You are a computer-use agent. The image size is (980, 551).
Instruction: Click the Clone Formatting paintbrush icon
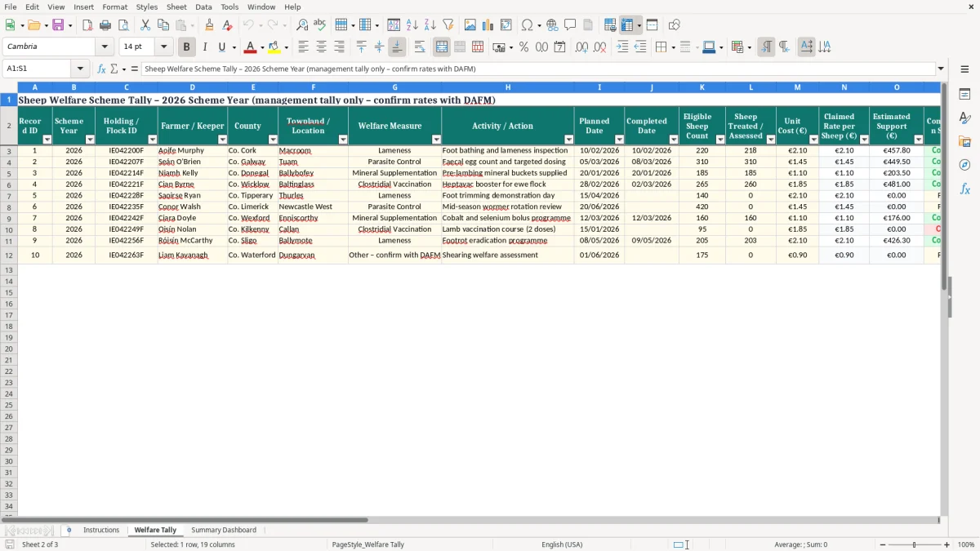(x=209, y=25)
